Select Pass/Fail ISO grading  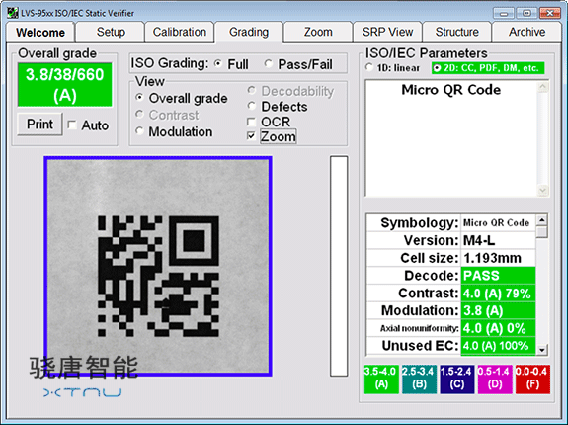tap(268, 64)
